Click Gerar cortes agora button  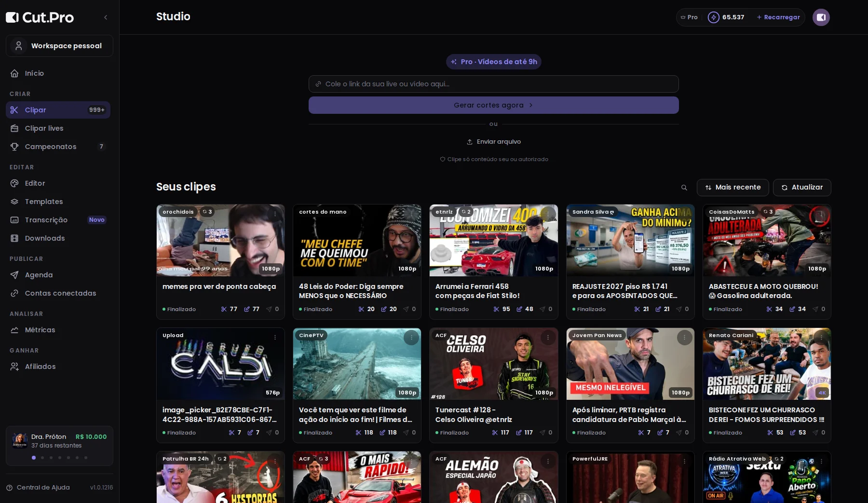click(494, 105)
